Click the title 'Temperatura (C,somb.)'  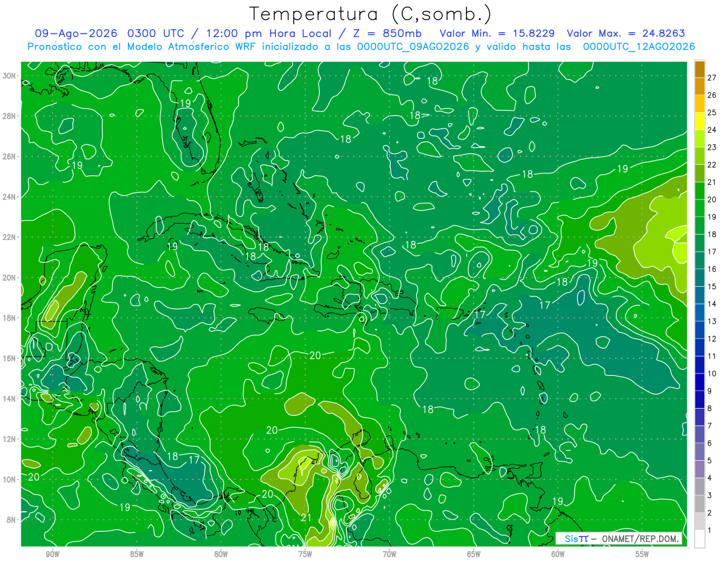pos(370,15)
